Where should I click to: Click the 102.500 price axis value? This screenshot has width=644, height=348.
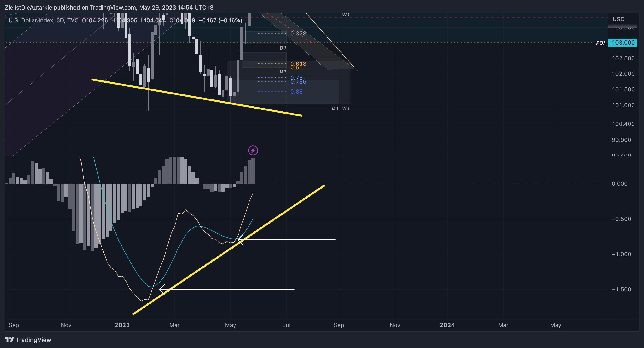tap(623, 58)
